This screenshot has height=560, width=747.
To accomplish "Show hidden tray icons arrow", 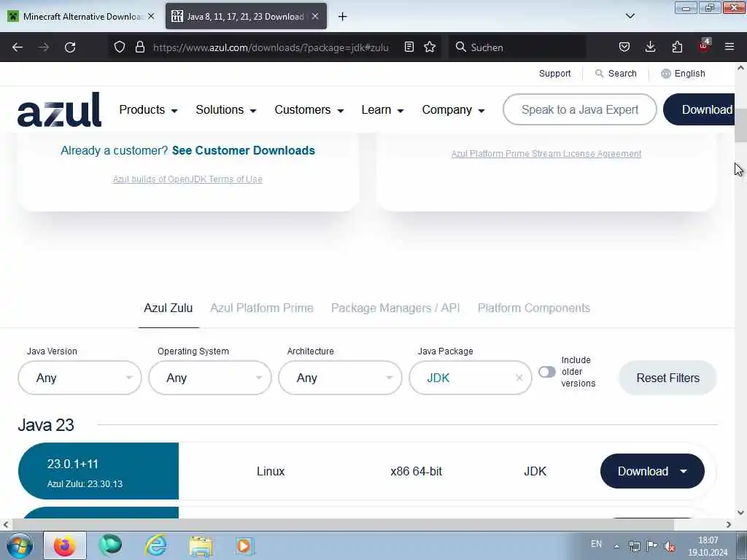I will point(616,546).
